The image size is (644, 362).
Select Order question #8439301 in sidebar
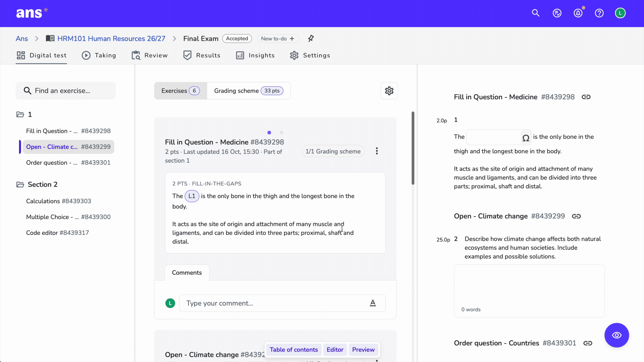click(x=68, y=162)
